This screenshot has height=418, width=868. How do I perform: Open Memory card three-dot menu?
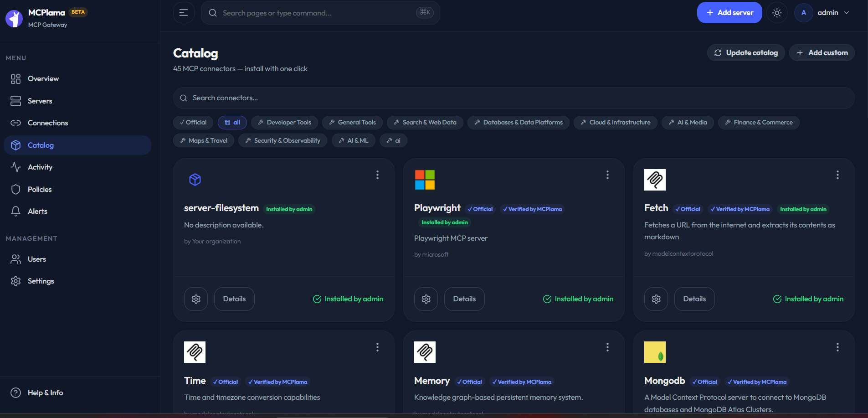(x=607, y=347)
